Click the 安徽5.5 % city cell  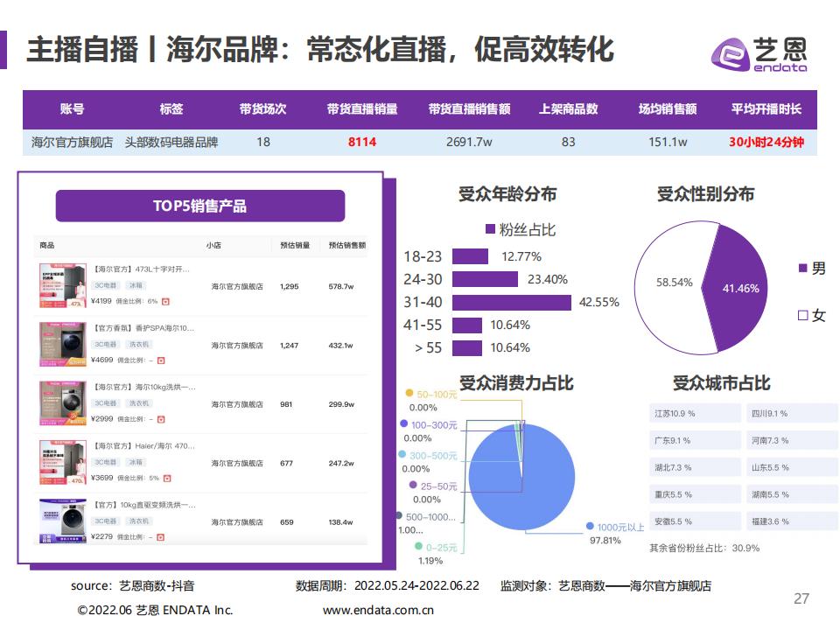coord(695,521)
